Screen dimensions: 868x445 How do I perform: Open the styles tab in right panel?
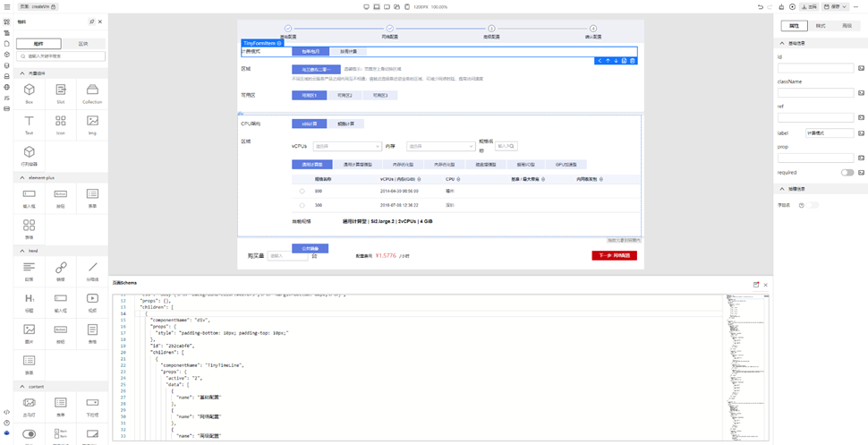coord(821,25)
